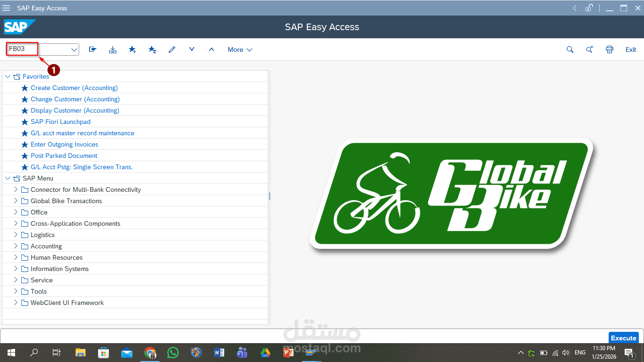Screen dimensions: 644x362
Task: Select the Information Systems tree item
Action: [59, 269]
